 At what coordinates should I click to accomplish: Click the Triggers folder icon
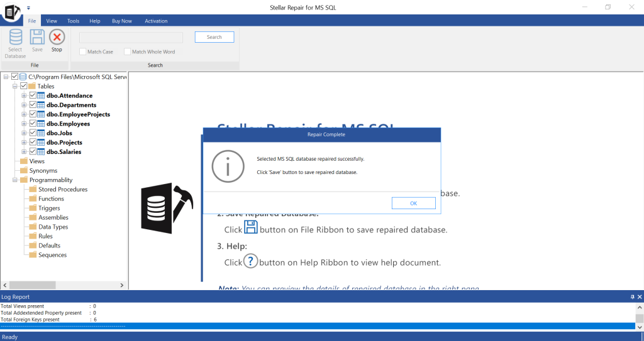click(x=33, y=208)
